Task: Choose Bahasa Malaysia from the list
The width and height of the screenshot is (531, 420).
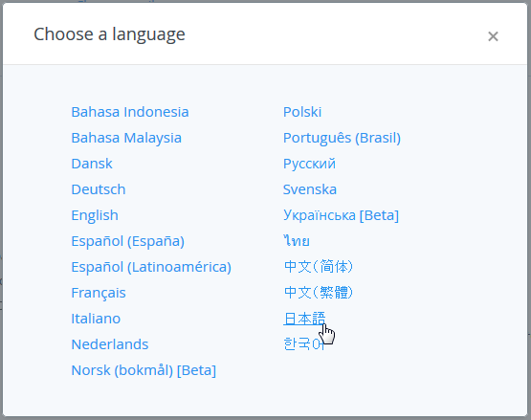Action: pos(126,138)
